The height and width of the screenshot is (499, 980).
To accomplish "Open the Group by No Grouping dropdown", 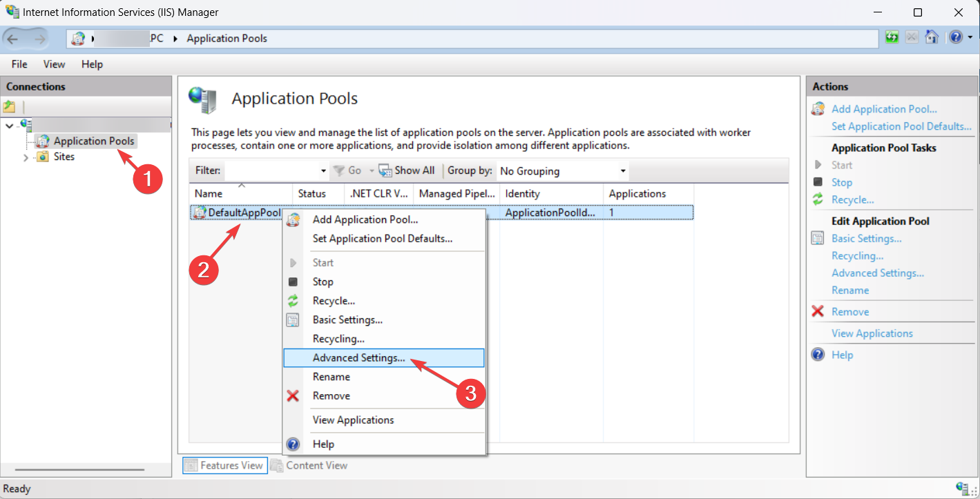I will (x=563, y=170).
